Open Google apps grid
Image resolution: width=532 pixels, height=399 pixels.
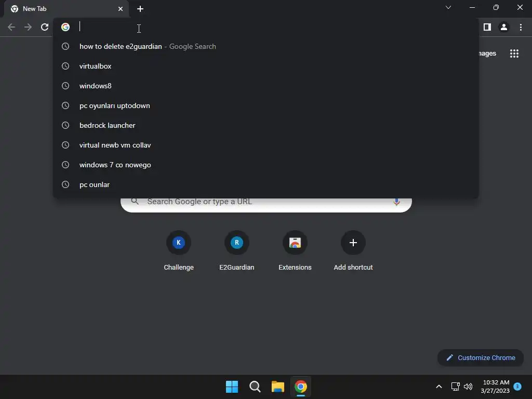[x=514, y=54]
